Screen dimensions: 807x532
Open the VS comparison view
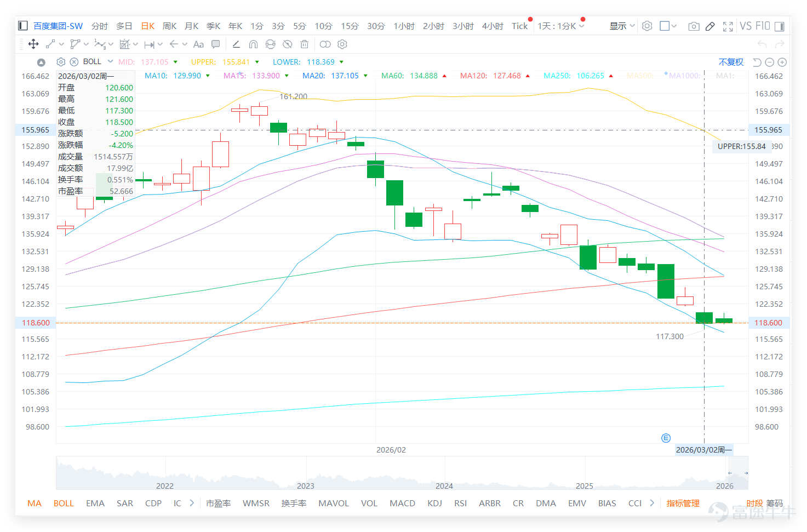click(x=745, y=26)
